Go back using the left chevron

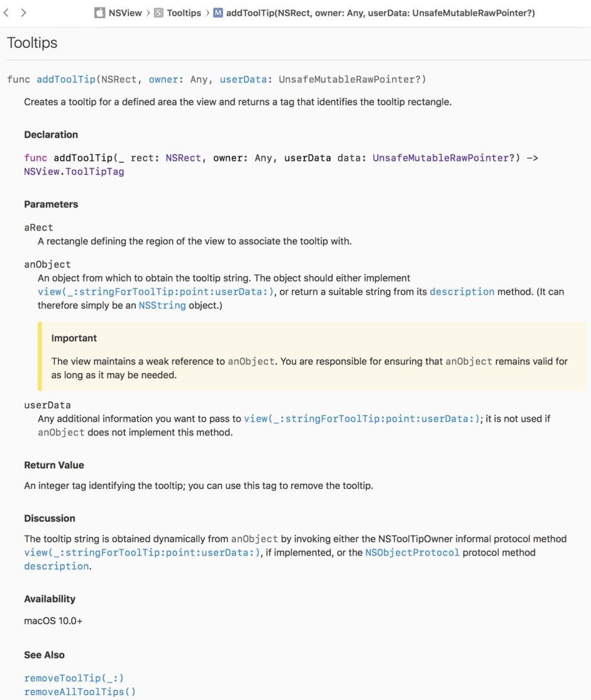6,13
